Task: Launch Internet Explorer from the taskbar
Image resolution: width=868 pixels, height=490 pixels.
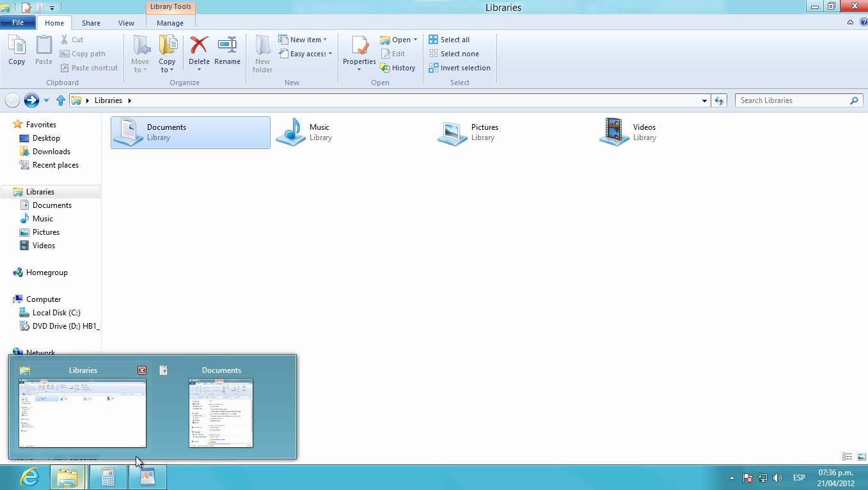Action: [29, 477]
